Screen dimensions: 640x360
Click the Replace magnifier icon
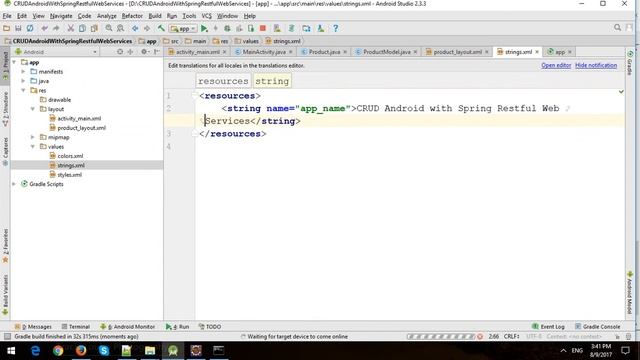pyautogui.click(x=120, y=28)
